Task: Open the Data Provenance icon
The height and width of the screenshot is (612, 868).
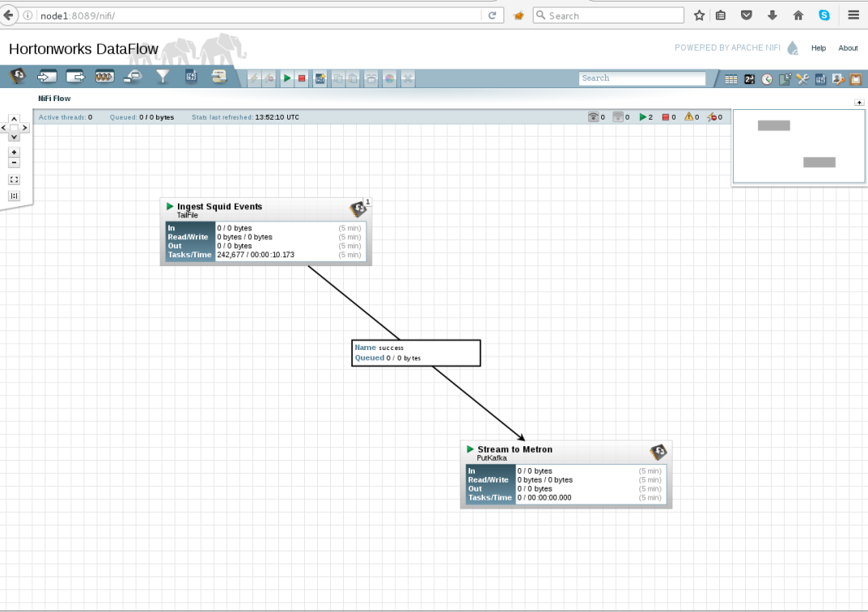Action: pyautogui.click(x=785, y=80)
